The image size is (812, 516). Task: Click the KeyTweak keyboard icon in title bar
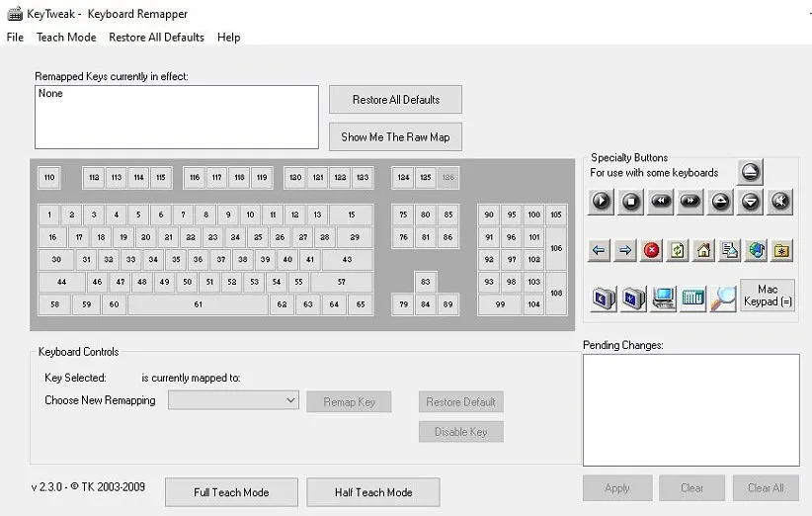pyautogui.click(x=15, y=14)
